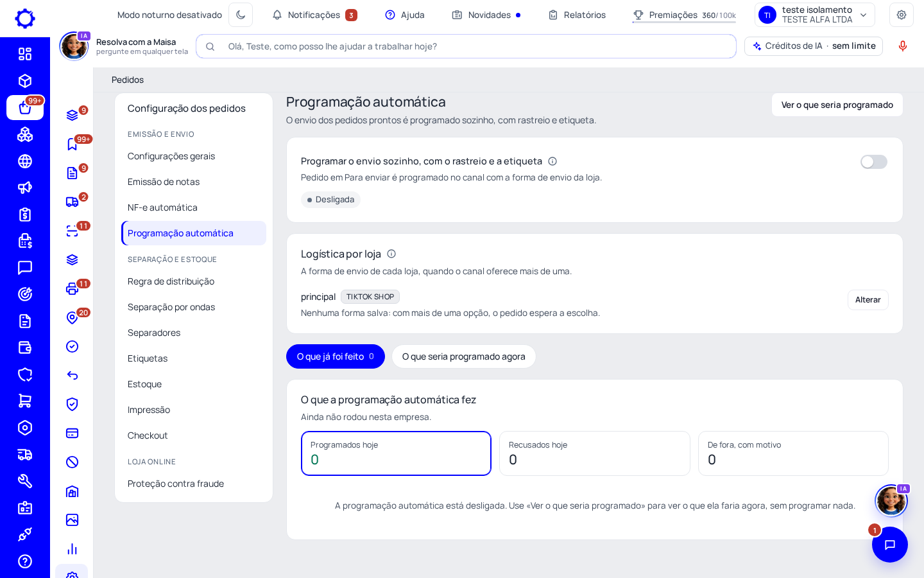Select Programados hoje card
924x578 pixels.
396,453
